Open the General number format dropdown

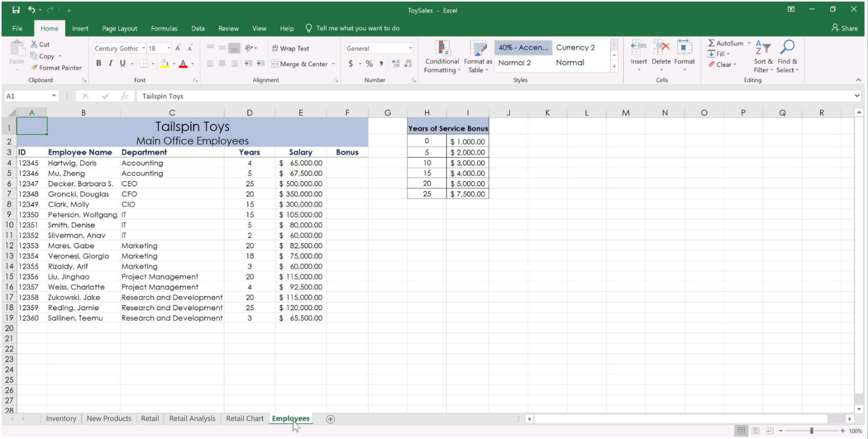click(411, 49)
